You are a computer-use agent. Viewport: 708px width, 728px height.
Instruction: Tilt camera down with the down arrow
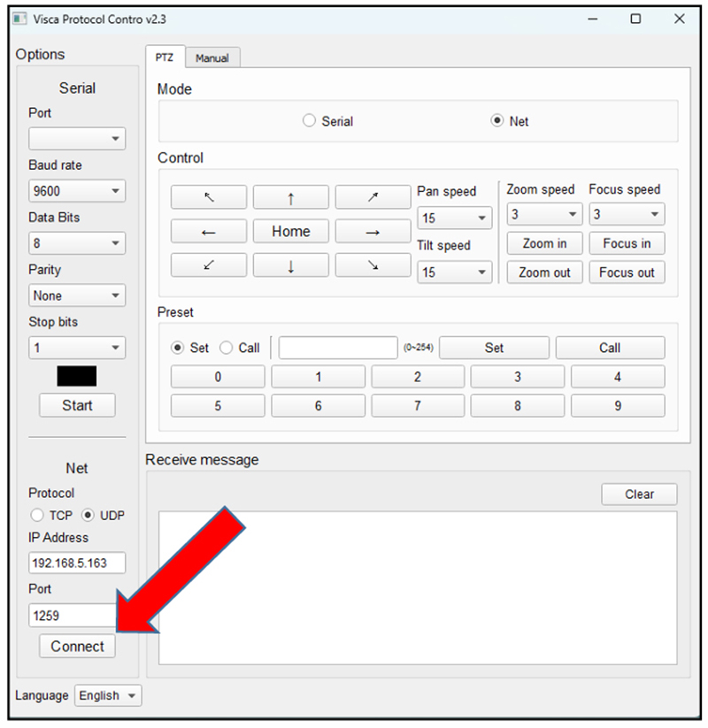(291, 265)
